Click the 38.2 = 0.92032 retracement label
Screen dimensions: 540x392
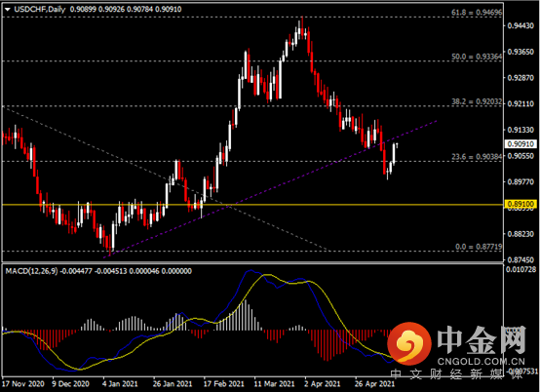(x=477, y=101)
